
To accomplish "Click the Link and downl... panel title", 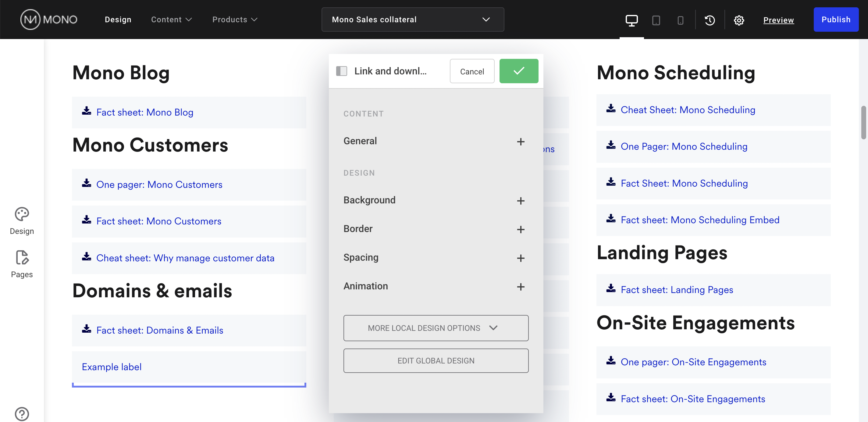I will click(390, 71).
